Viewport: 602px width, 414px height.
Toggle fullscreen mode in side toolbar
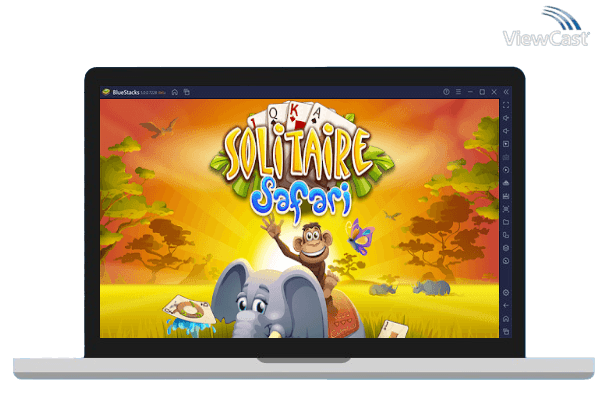point(506,105)
